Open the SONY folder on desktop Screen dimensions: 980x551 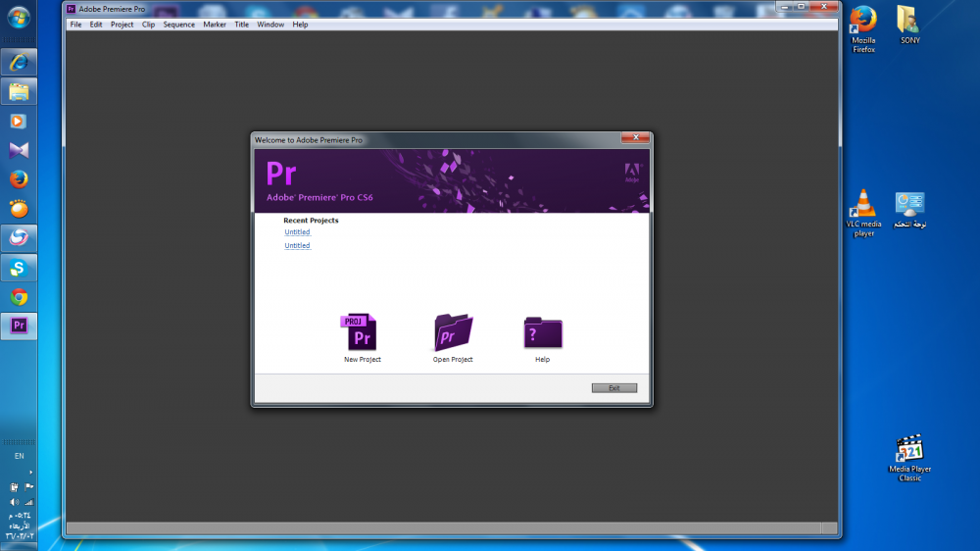pyautogui.click(x=910, y=21)
